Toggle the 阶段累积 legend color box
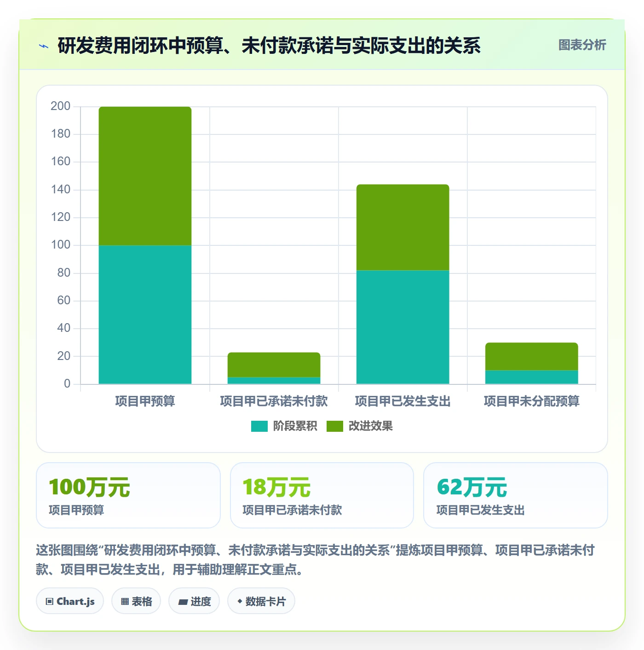 click(x=259, y=426)
